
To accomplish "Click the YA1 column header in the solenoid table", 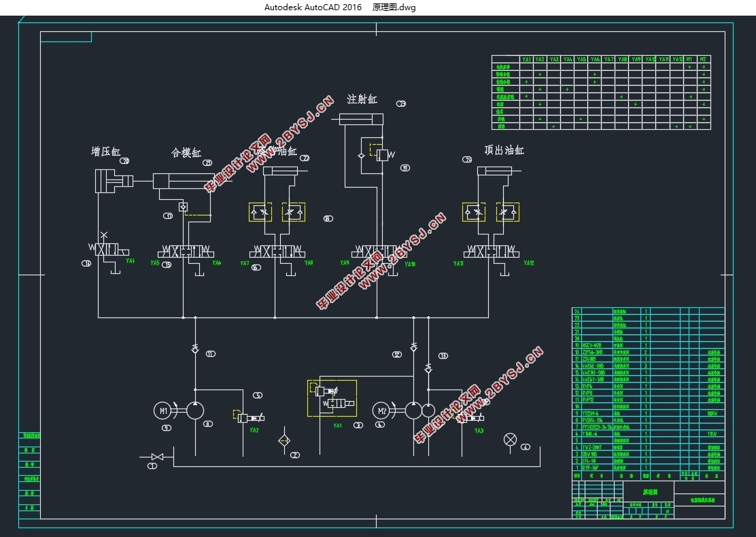I will tap(526, 59).
